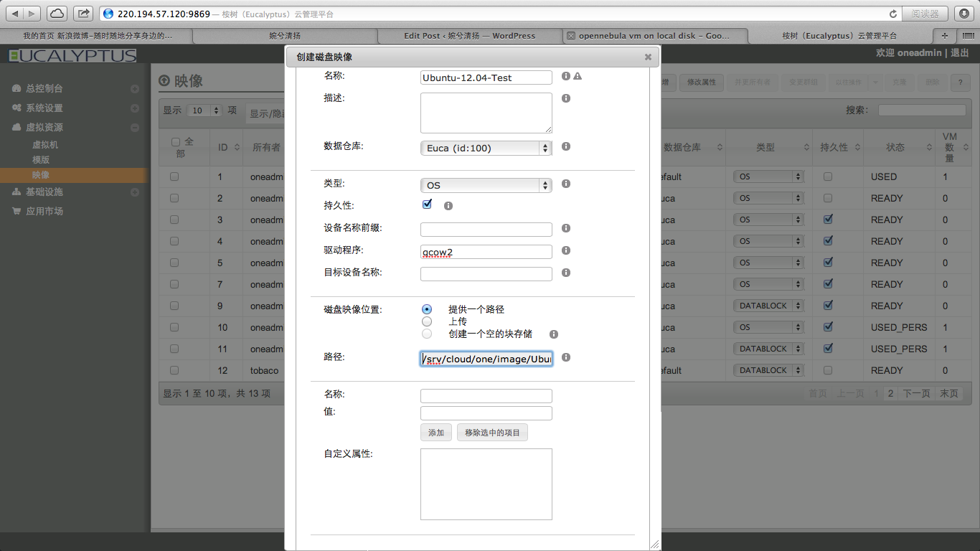Click the iCloud tabs icon in toolbar

[57, 13]
